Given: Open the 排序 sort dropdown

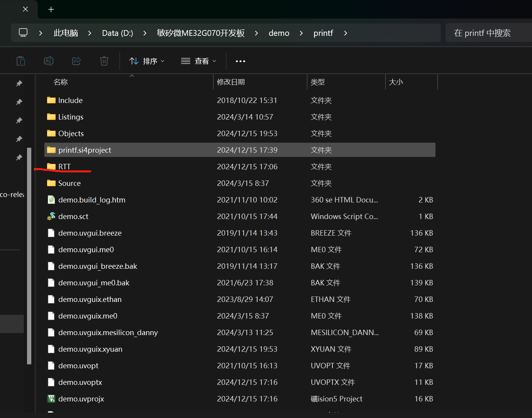Looking at the screenshot, I should pos(147,61).
